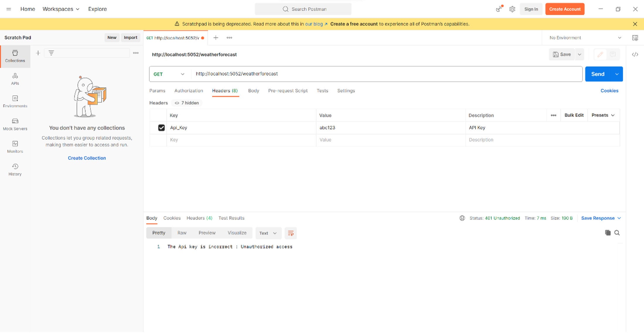Search response with magnifier icon

617,233
